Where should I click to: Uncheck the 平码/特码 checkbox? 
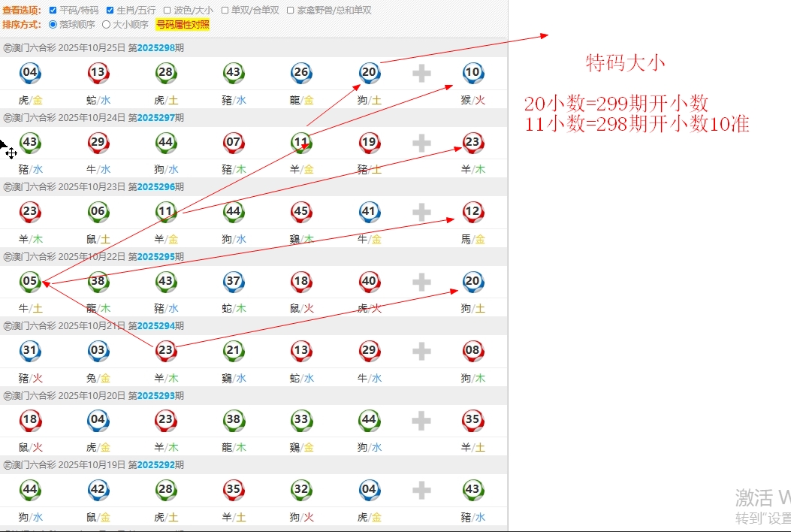pos(53,11)
